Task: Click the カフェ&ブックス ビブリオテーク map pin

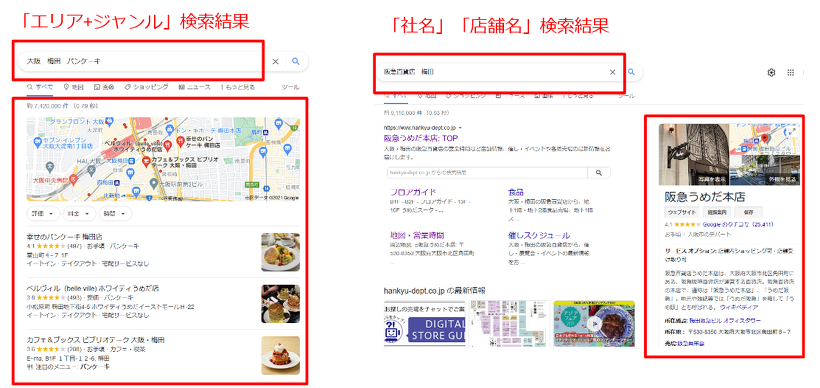Action: click(146, 163)
